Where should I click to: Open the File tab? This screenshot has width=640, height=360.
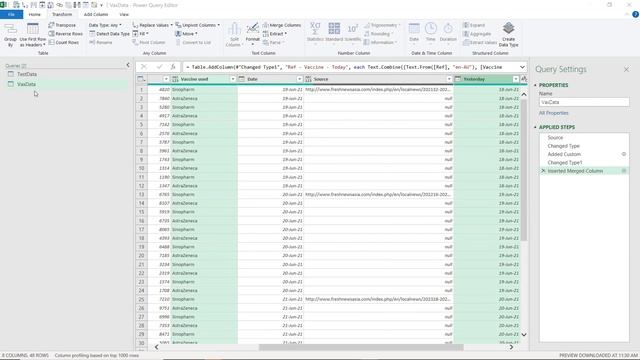11,14
